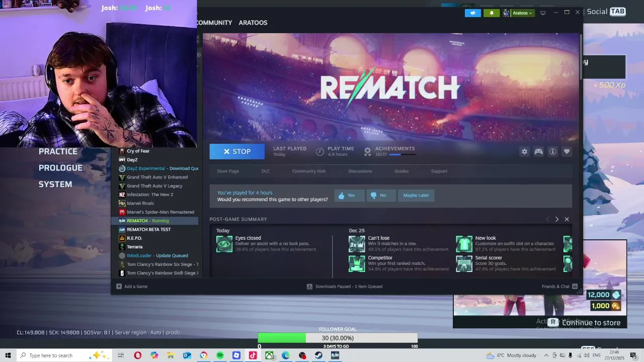Select REMATCH - Running in the library
The width and height of the screenshot is (644, 362).
(x=155, y=221)
